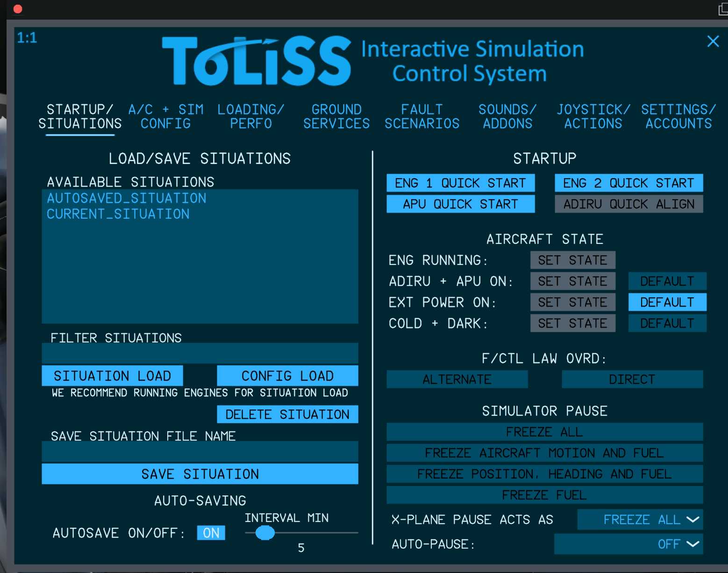Switch to Joystick/Actions tab
Screen dimensions: 728x573
(x=593, y=116)
